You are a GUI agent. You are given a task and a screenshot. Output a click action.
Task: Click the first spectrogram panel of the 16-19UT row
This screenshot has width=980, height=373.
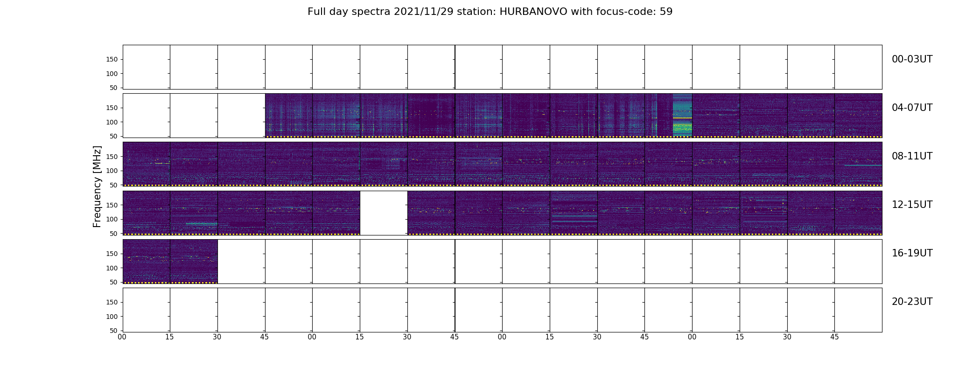pos(147,262)
